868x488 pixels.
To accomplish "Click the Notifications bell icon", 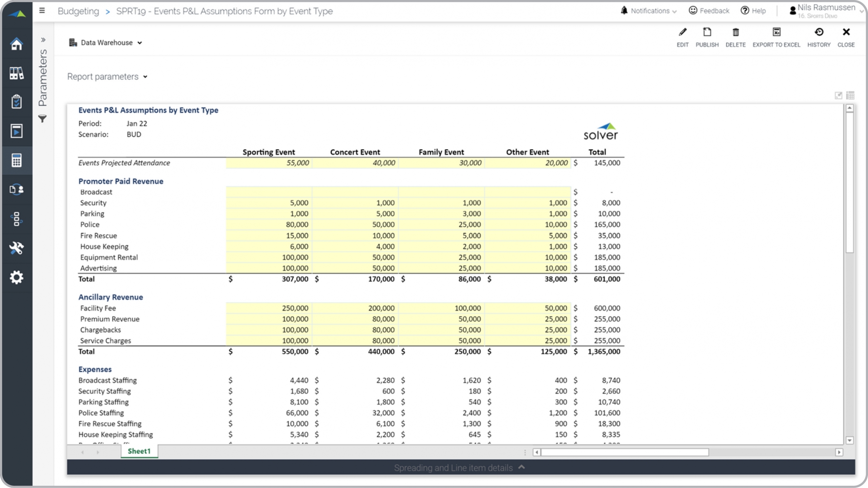I will click(x=624, y=10).
